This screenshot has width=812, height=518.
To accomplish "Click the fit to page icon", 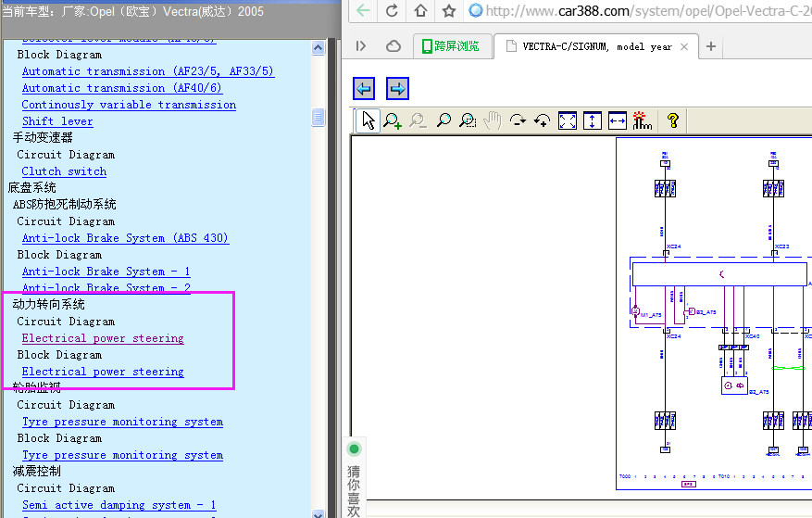I will (x=567, y=121).
